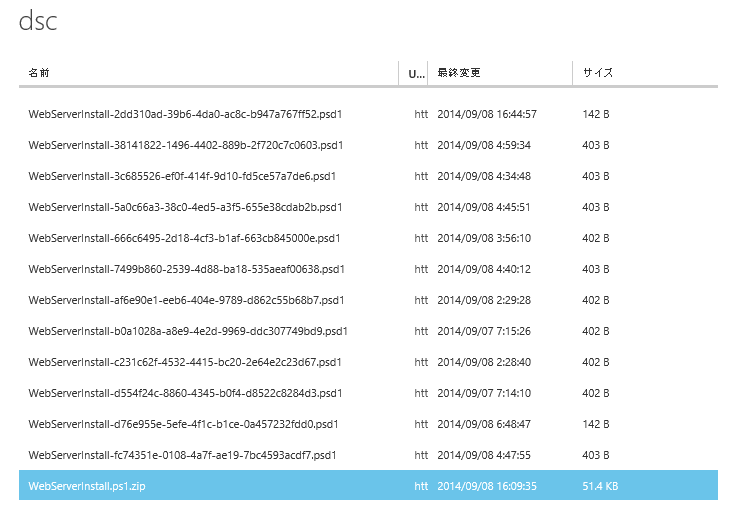
Task: Sort by the U... column header
Action: tap(416, 74)
